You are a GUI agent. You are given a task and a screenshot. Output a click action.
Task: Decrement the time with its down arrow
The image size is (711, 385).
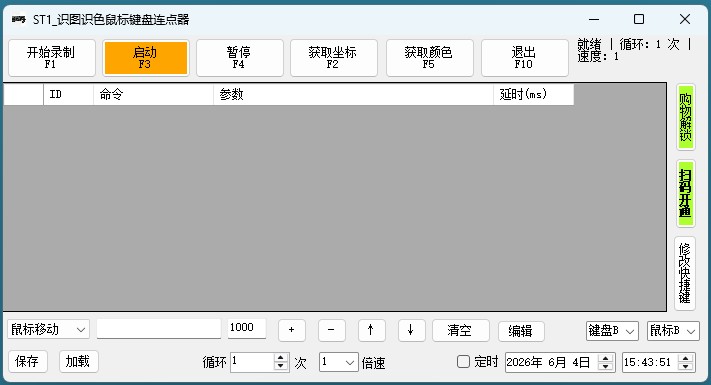tap(686, 367)
